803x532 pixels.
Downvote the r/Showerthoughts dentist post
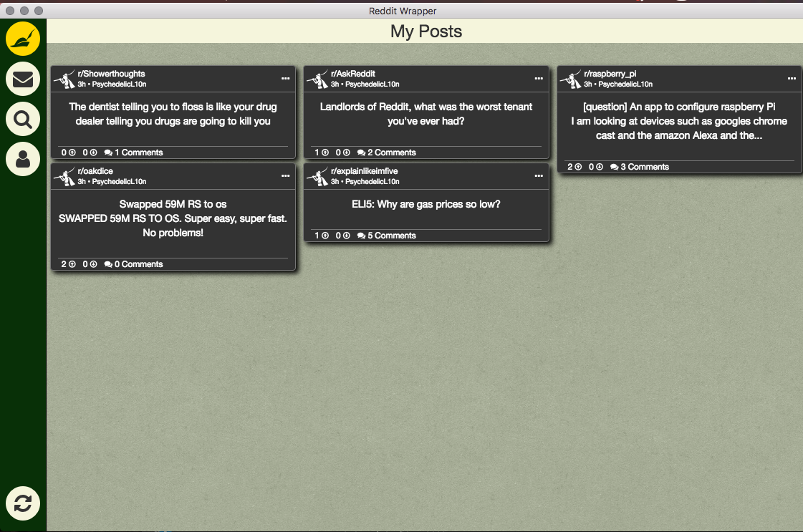click(93, 153)
